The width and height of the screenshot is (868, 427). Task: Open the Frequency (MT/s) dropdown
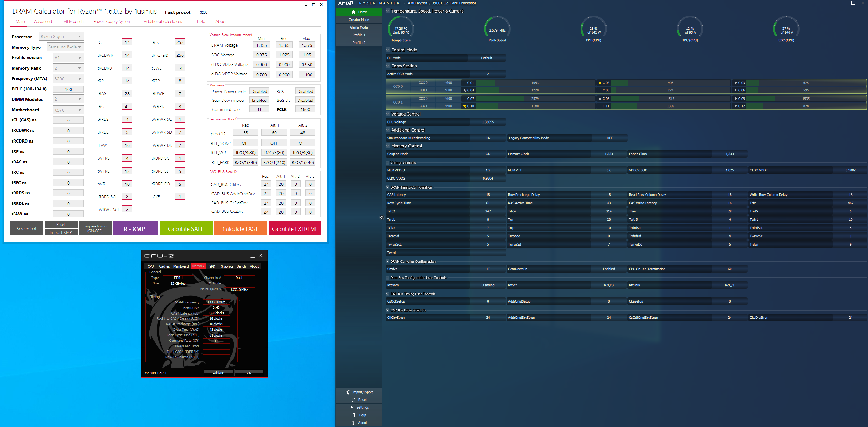(68, 79)
